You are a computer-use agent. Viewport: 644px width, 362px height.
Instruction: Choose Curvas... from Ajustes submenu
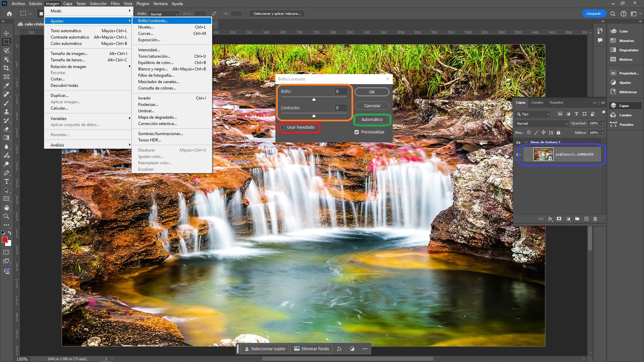pyautogui.click(x=172, y=34)
